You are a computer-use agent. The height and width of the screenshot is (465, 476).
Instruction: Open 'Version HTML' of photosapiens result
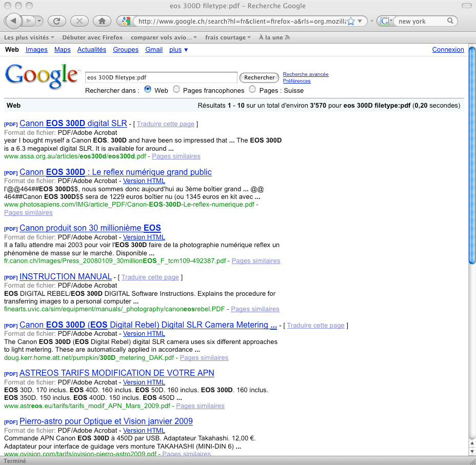point(144,181)
